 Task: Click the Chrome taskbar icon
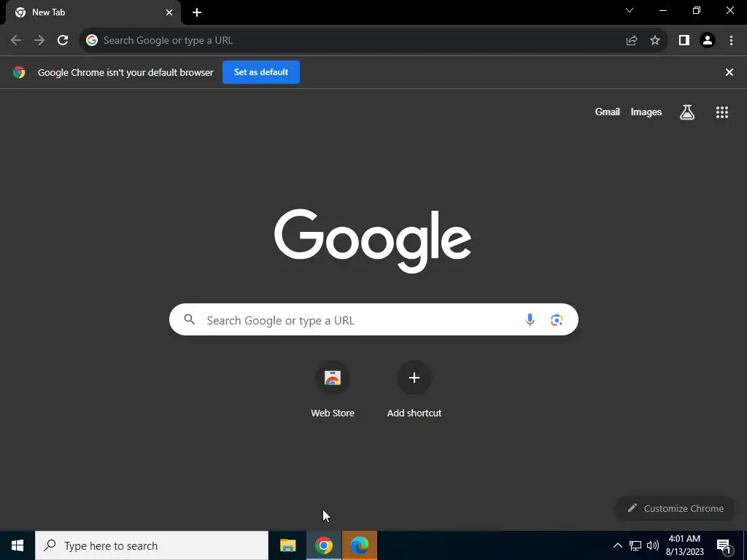point(323,545)
